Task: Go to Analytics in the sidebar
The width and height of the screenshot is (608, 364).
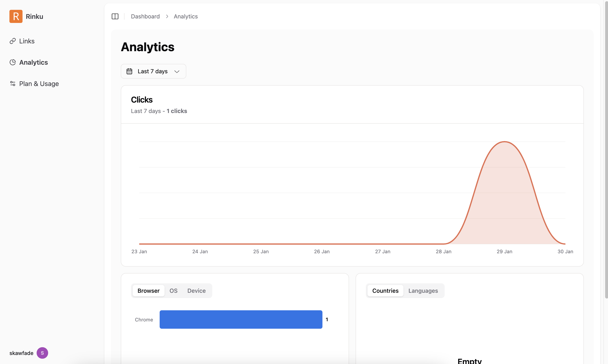Action: (34, 62)
